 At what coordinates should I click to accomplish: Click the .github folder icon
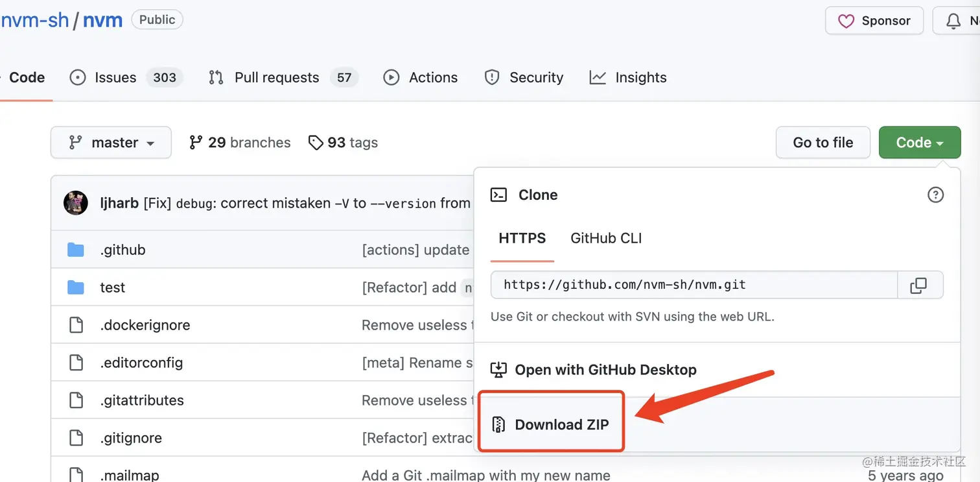pyautogui.click(x=76, y=250)
